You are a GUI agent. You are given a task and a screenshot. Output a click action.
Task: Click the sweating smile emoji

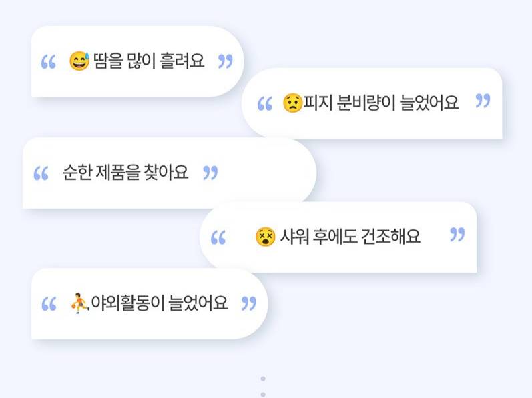79,63
